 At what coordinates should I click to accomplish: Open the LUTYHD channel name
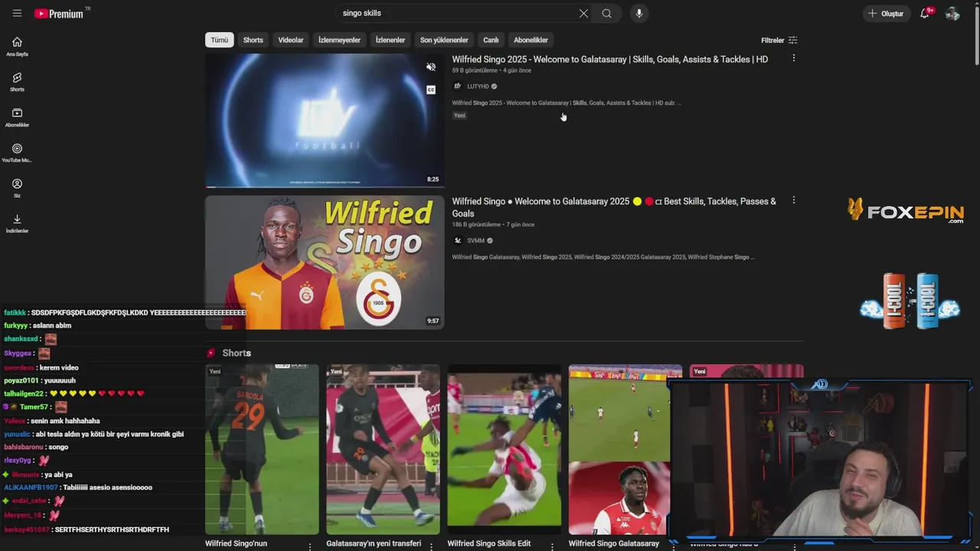[x=478, y=86]
